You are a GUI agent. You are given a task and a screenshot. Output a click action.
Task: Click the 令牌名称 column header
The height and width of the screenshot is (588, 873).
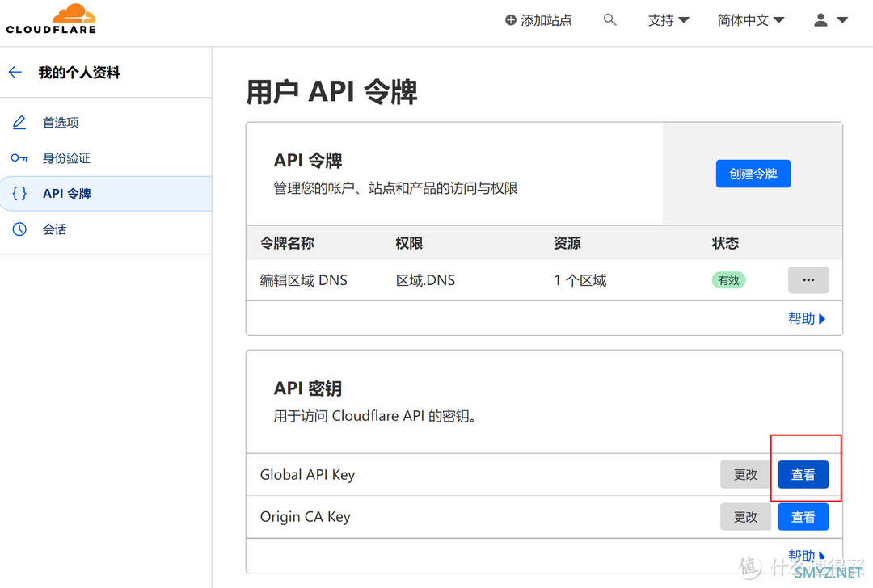(287, 243)
